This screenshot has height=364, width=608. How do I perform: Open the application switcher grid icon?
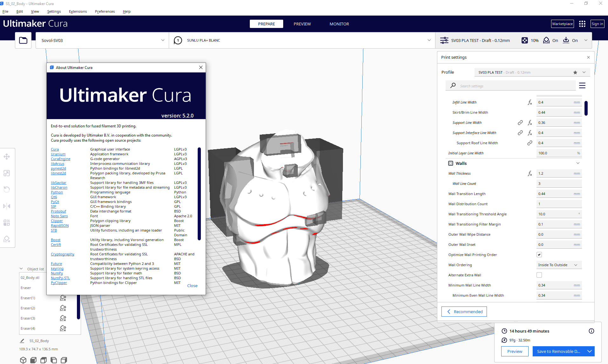pos(582,24)
